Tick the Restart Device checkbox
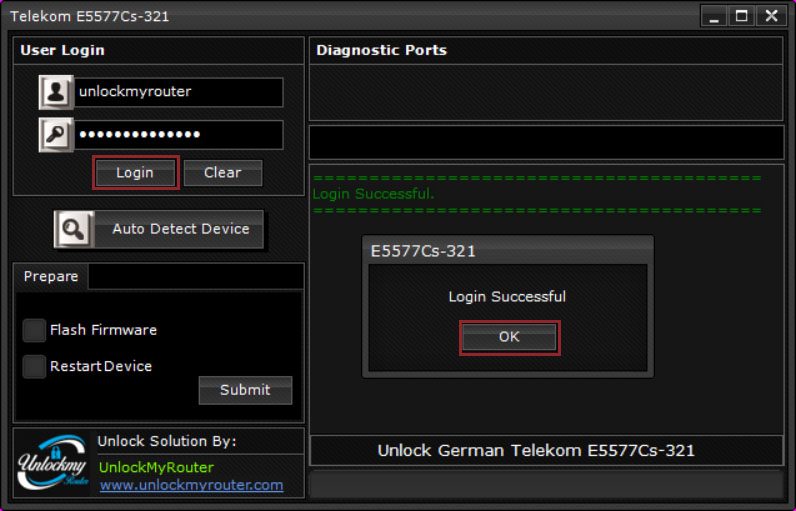796x511 pixels. (x=35, y=366)
